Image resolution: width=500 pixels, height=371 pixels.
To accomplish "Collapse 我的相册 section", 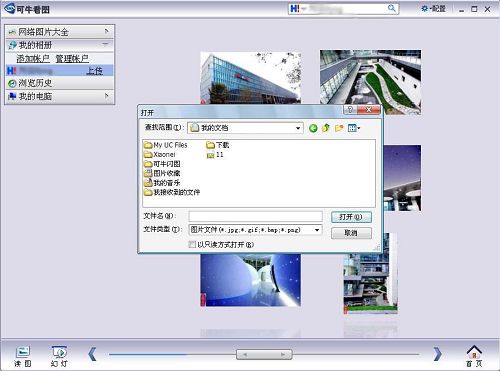I will 60,45.
